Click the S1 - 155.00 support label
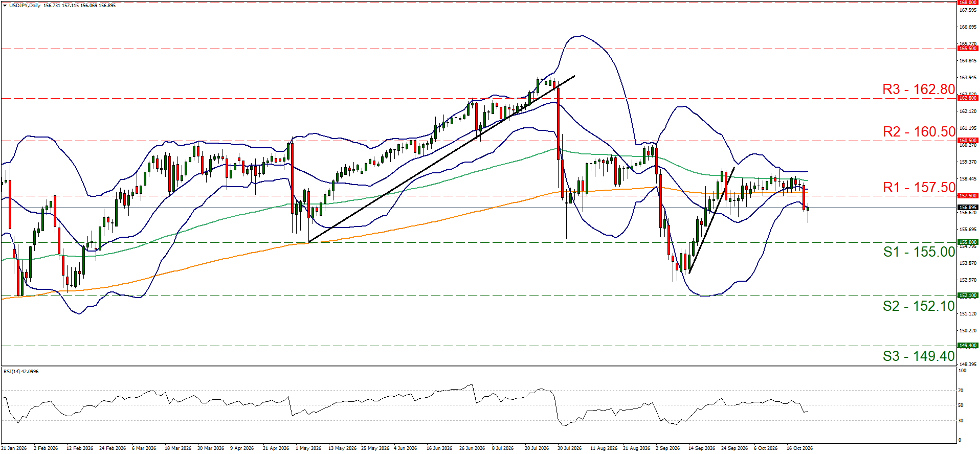The height and width of the screenshot is (454, 980). coord(919,252)
